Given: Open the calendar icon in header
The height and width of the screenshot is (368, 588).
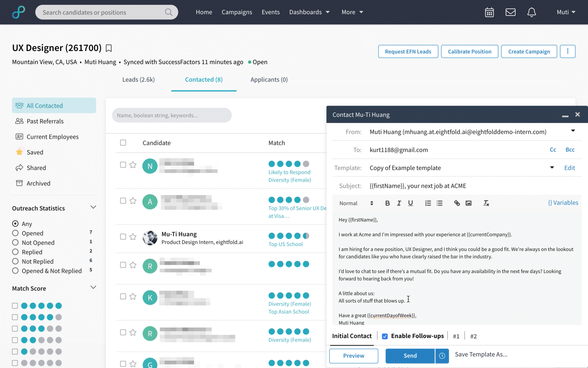Looking at the screenshot, I should point(489,12).
